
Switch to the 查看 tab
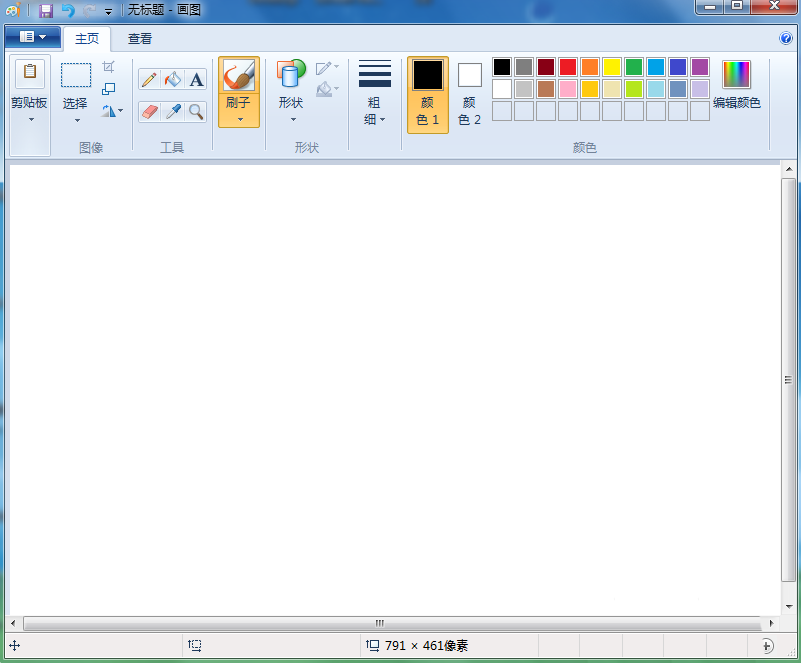(140, 39)
